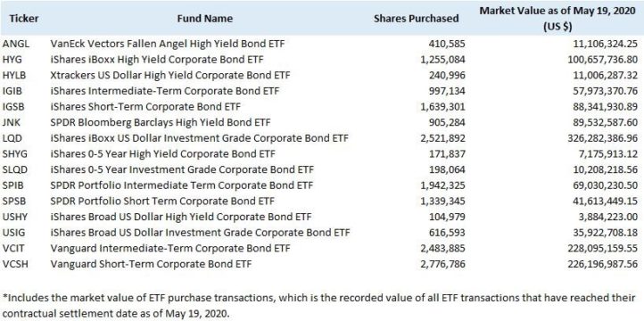
Task: Click Xtrackers US Dollar High Yield fund name
Action: click(x=170, y=75)
